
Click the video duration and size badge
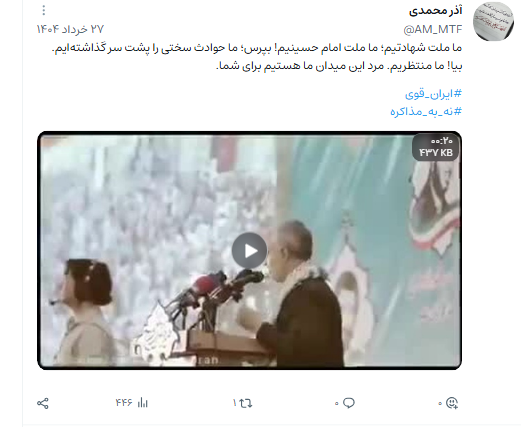coord(435,147)
